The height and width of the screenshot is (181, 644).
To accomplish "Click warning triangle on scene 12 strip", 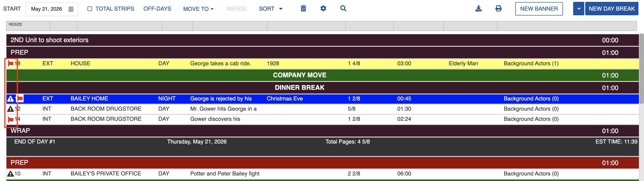I will tap(10, 109).
